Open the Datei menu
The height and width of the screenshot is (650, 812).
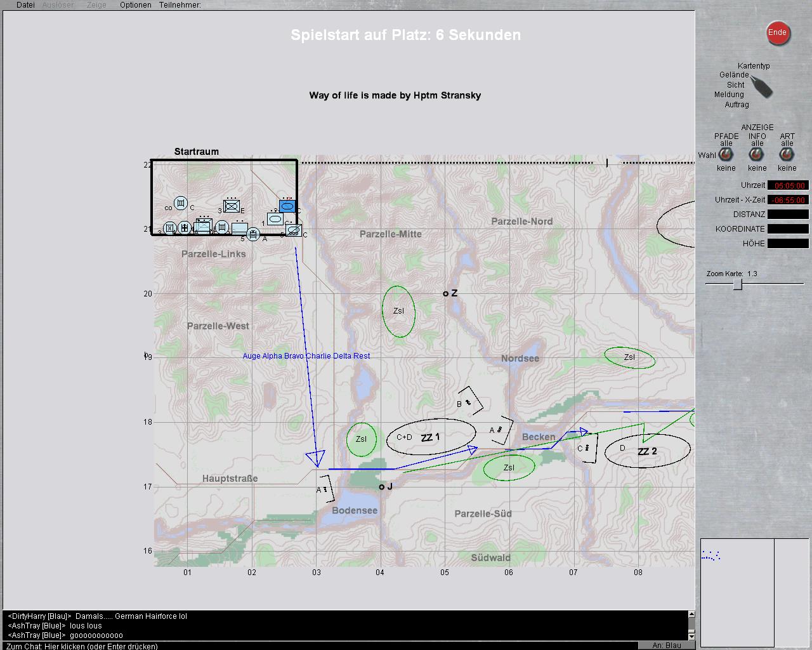coord(25,5)
